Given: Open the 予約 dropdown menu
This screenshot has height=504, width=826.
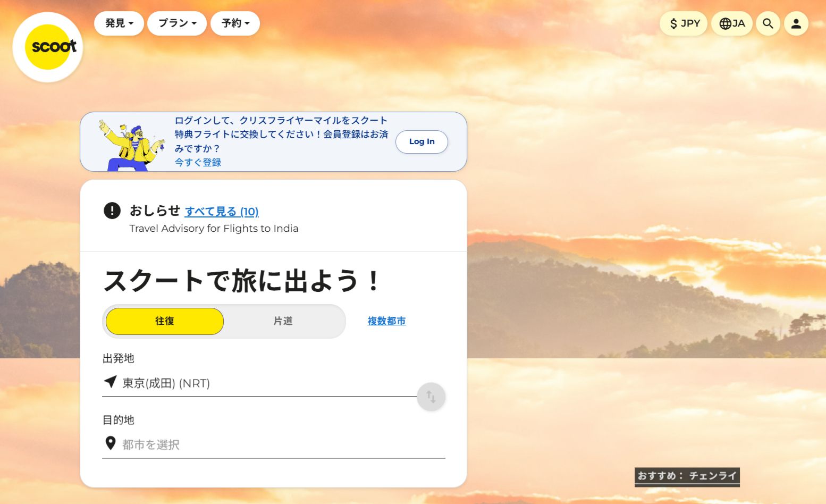Looking at the screenshot, I should click(235, 23).
